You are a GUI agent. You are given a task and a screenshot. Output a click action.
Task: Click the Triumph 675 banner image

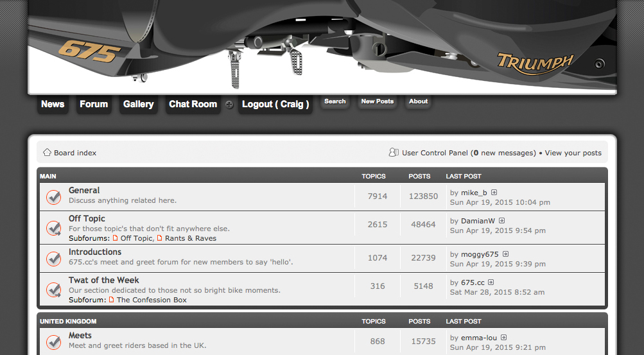point(322,46)
